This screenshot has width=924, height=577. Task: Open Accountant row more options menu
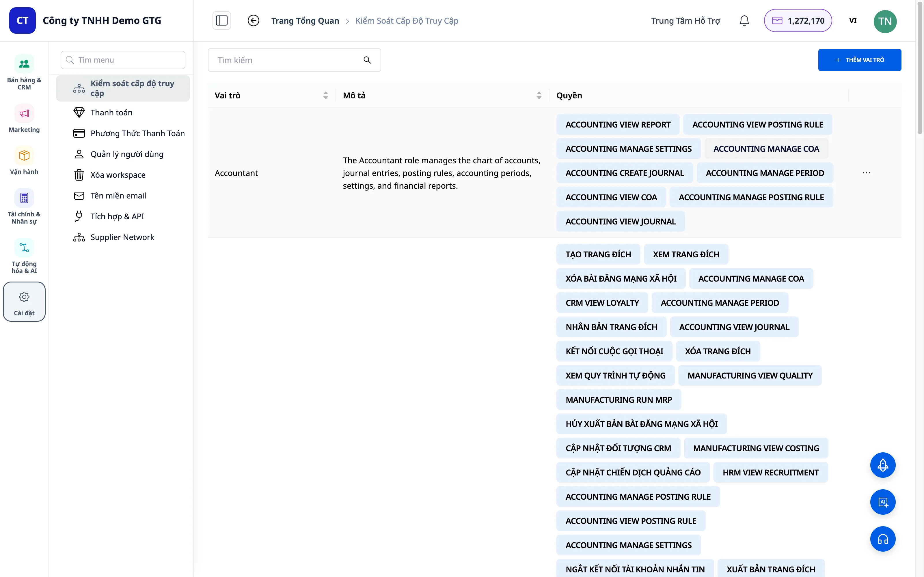pos(866,173)
